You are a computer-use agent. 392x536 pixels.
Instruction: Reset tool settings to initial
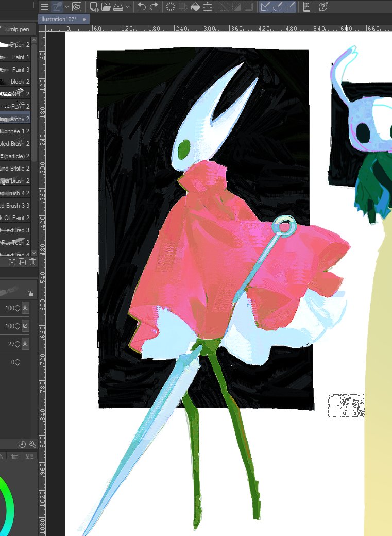[22, 444]
